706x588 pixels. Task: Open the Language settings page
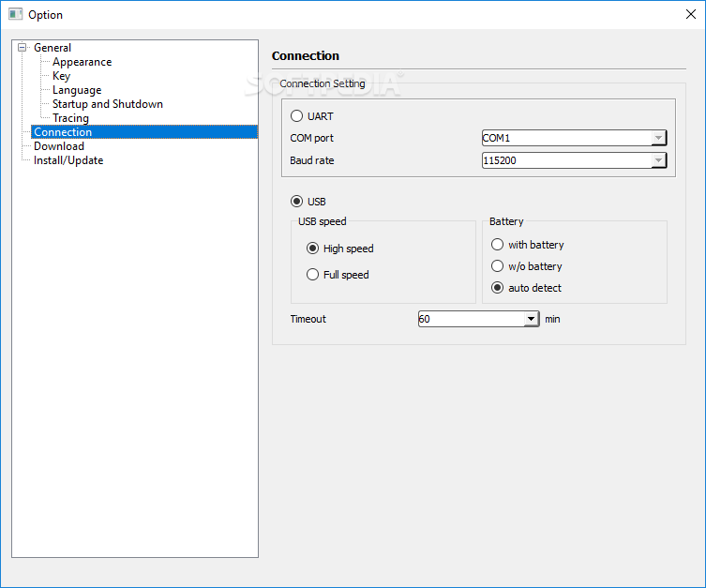77,90
